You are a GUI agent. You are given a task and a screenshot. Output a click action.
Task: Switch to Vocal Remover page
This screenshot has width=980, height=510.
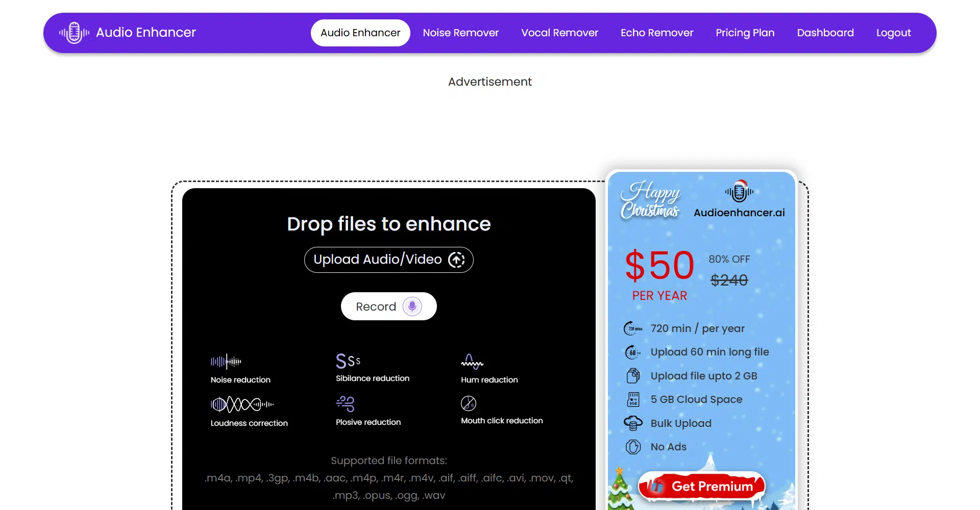pos(559,33)
